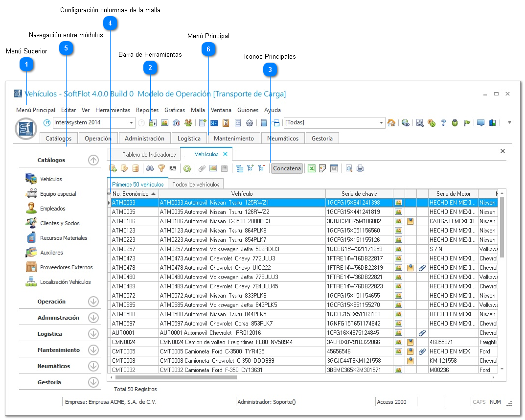Click the green refresh icon in grid toolbar
525x420 pixels.
coord(187,168)
